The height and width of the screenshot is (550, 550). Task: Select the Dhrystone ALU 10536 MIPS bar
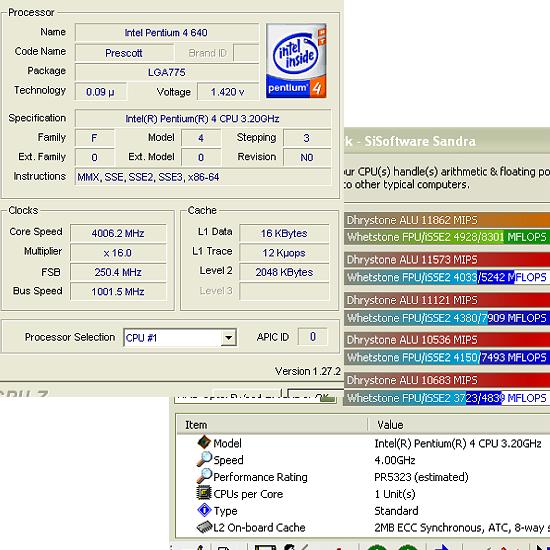447,340
